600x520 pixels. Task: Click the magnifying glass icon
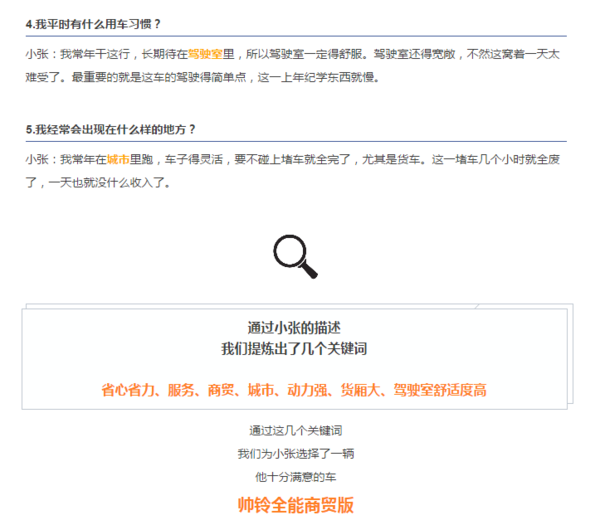[x=295, y=256]
